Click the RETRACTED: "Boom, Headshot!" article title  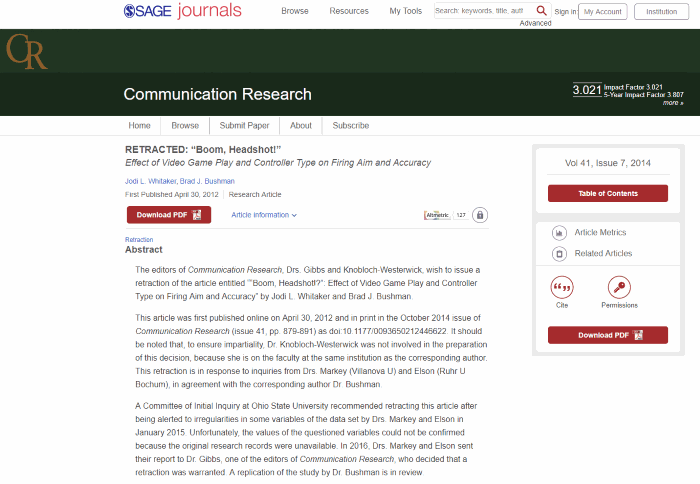tap(203, 150)
